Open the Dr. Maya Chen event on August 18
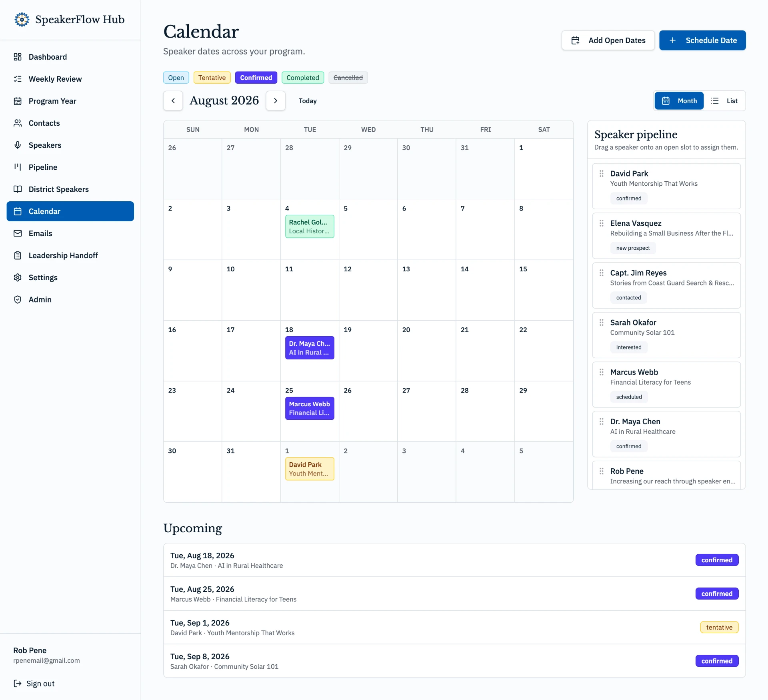This screenshot has width=768, height=700. pyautogui.click(x=310, y=348)
